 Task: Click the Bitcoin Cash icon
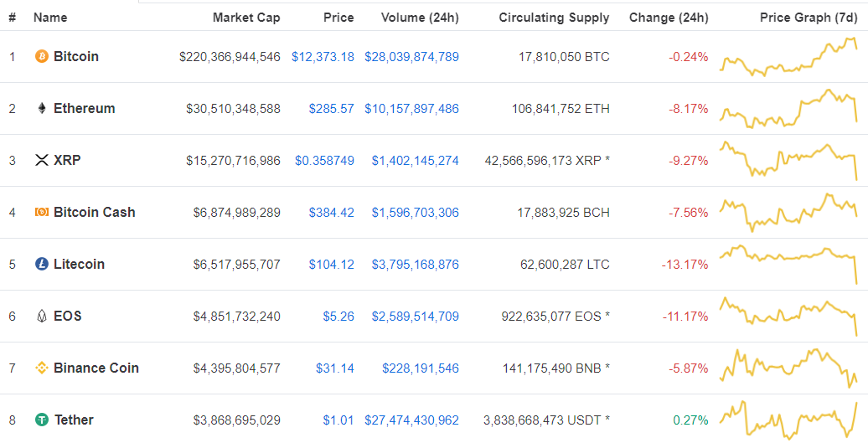coord(42,213)
